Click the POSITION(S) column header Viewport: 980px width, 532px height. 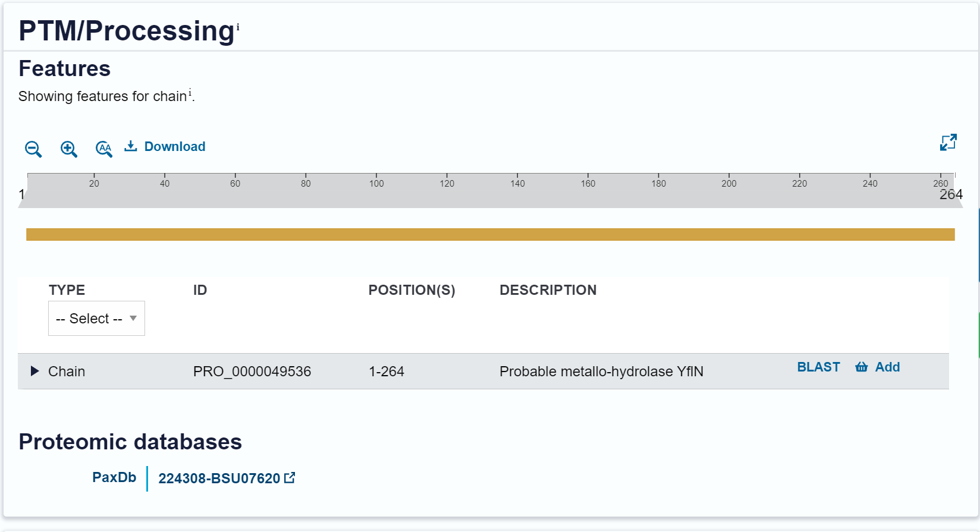pos(412,290)
